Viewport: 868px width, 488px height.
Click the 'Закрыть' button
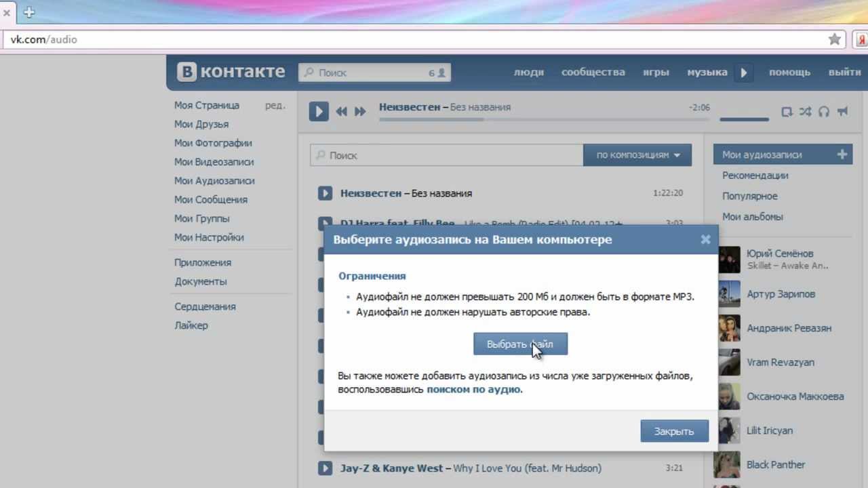point(674,431)
